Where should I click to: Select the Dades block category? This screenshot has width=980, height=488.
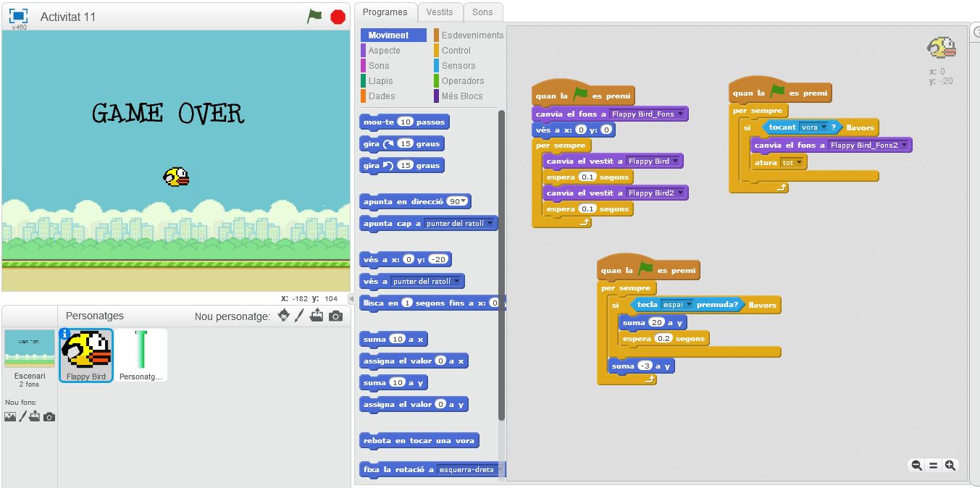(x=382, y=96)
